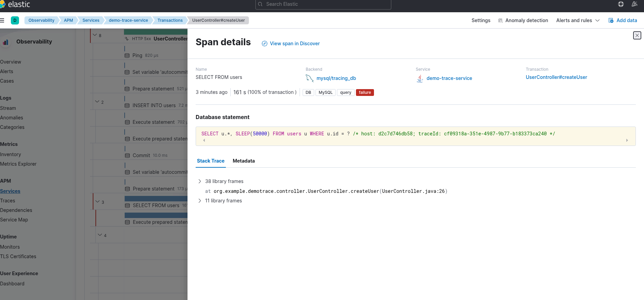Open Anomalies under Logs
The height and width of the screenshot is (300, 644).
click(x=12, y=118)
